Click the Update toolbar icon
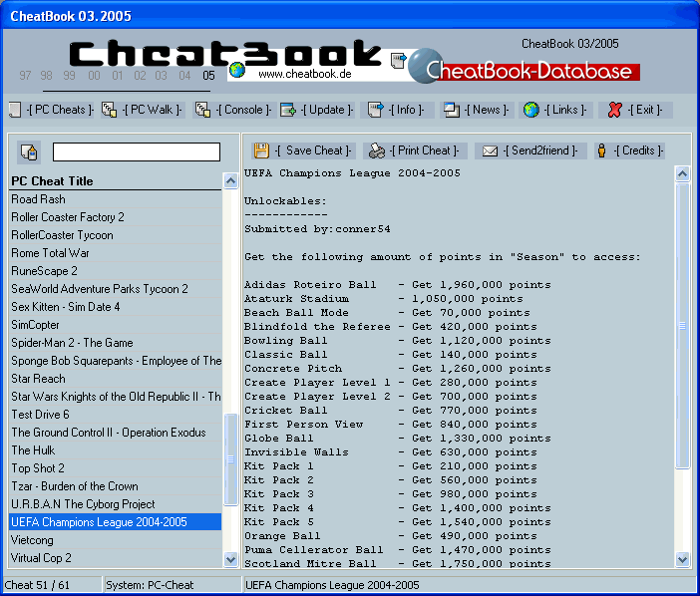The width and height of the screenshot is (700, 596). pos(288,110)
